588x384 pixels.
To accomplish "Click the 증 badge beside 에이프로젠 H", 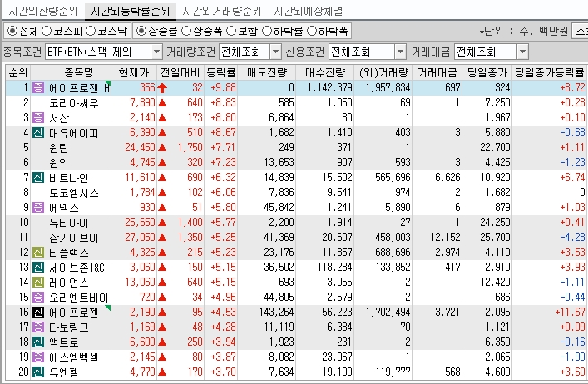I will click(x=38, y=87).
